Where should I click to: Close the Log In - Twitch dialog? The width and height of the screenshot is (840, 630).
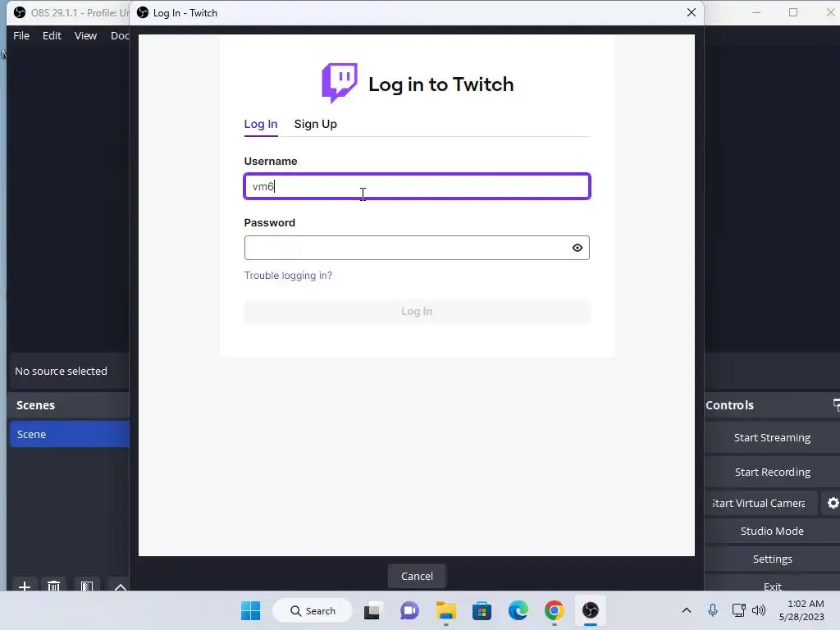click(x=691, y=12)
